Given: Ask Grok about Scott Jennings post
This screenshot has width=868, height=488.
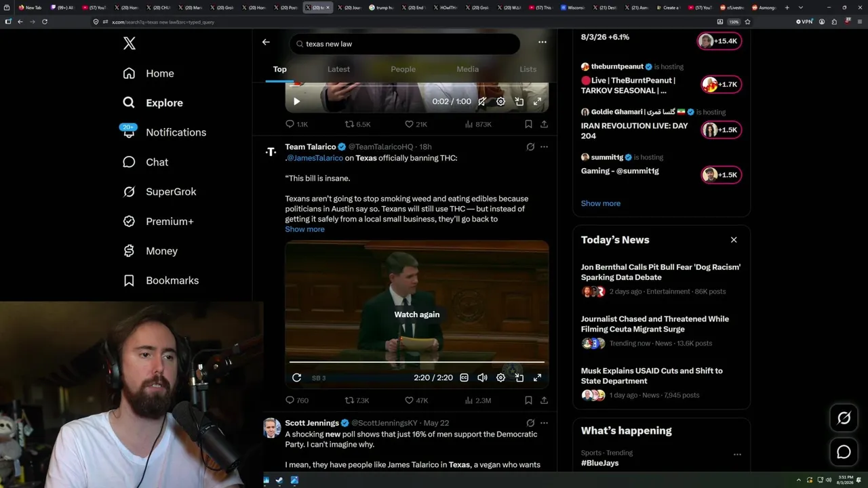Looking at the screenshot, I should point(530,423).
